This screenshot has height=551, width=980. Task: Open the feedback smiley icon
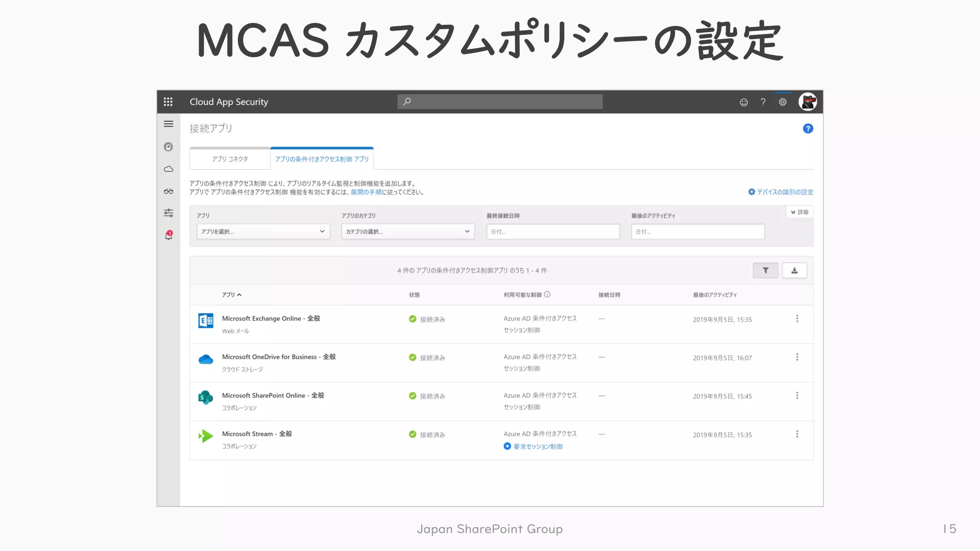click(744, 102)
